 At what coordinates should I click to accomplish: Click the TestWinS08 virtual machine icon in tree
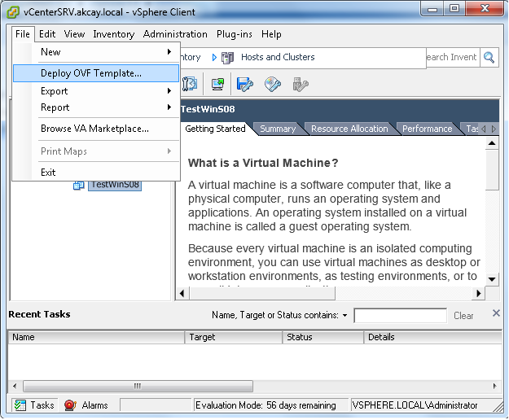point(78,186)
